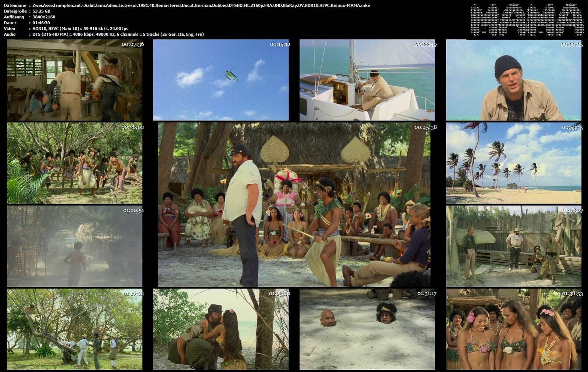588x372 pixels.
Task: Select the file size value 53.25 GB
Action: [41, 11]
